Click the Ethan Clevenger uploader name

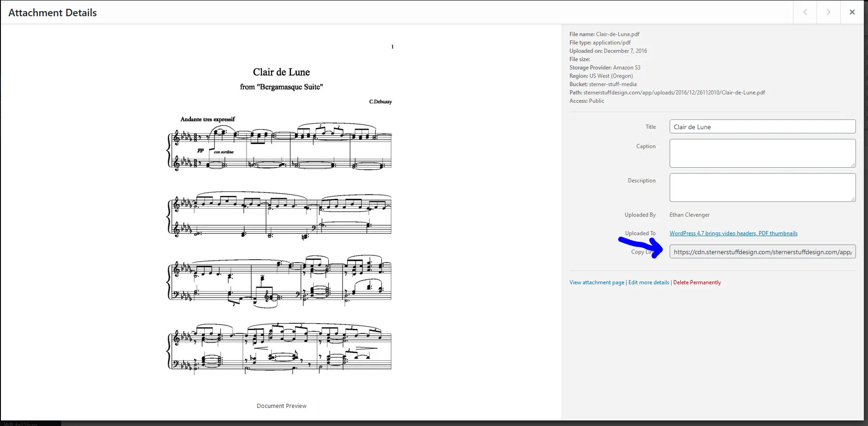(689, 215)
